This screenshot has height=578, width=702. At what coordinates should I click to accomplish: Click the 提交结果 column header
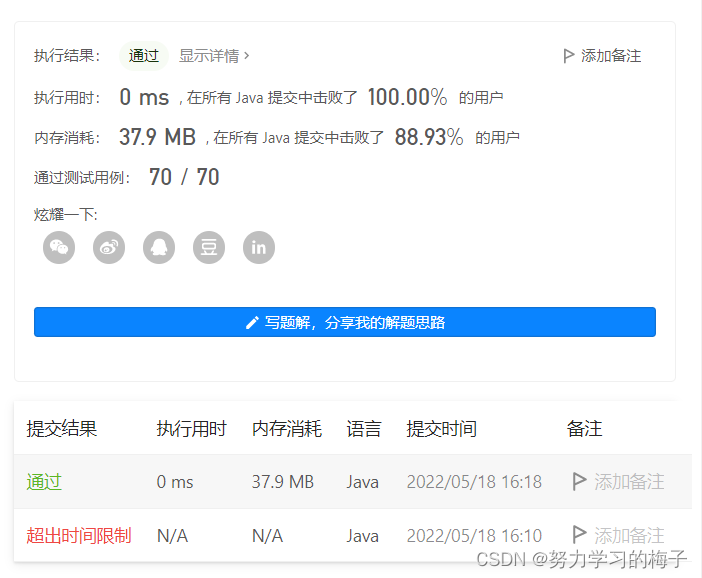[62, 428]
